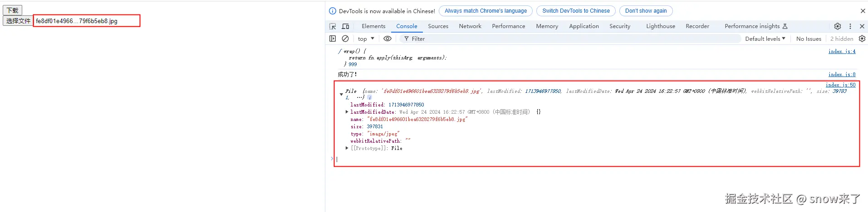
Task: Dismiss the language infobar with X
Action: click(x=863, y=11)
